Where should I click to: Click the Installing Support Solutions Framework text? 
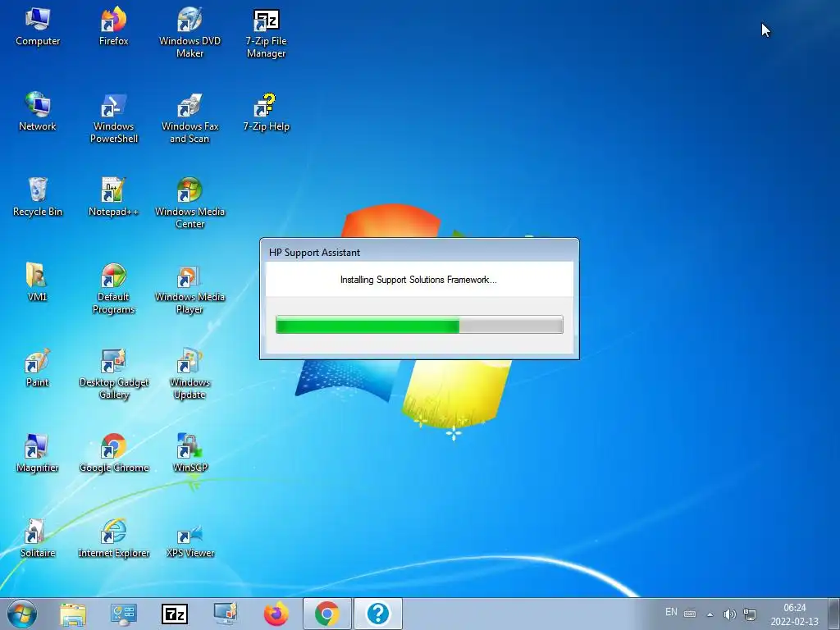pyautogui.click(x=418, y=280)
